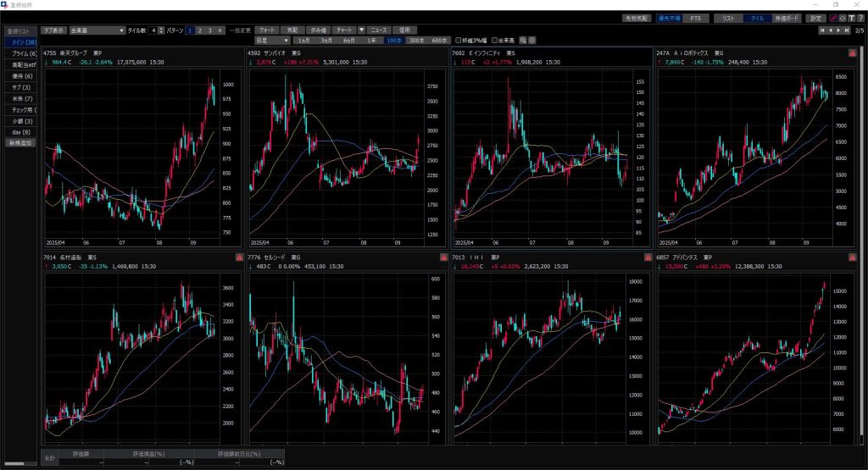Open help with the question mark icon
The width and height of the screenshot is (868, 470).
pyautogui.click(x=860, y=18)
